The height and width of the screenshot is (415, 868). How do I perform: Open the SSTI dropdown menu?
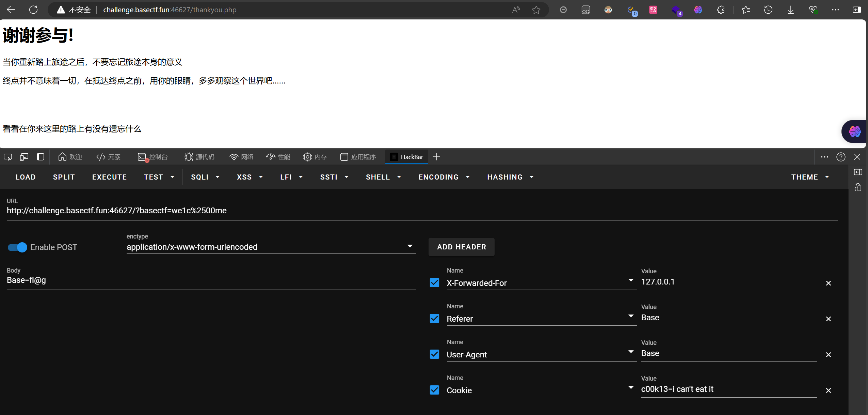pos(334,177)
